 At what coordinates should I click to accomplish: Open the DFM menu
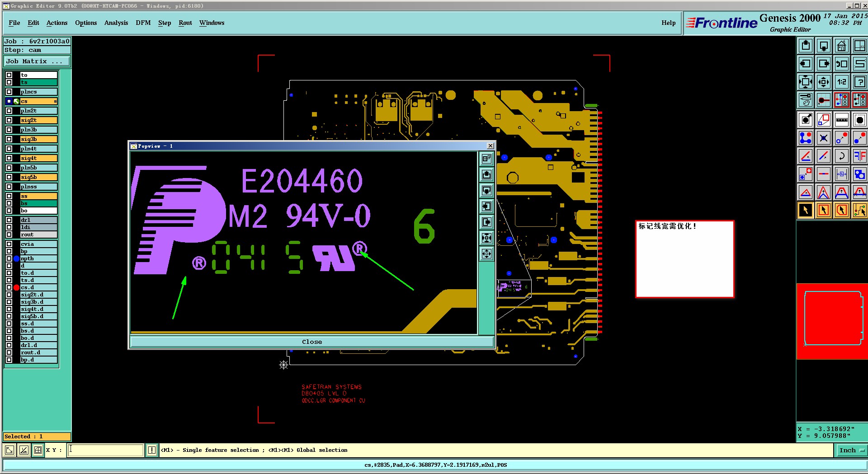coord(143,23)
